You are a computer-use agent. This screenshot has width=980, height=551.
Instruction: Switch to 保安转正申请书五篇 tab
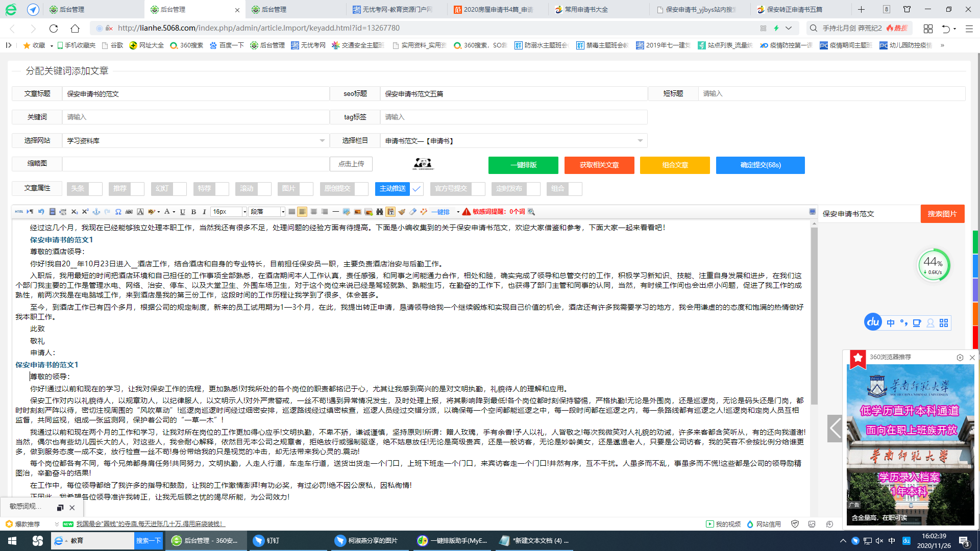coord(794,9)
